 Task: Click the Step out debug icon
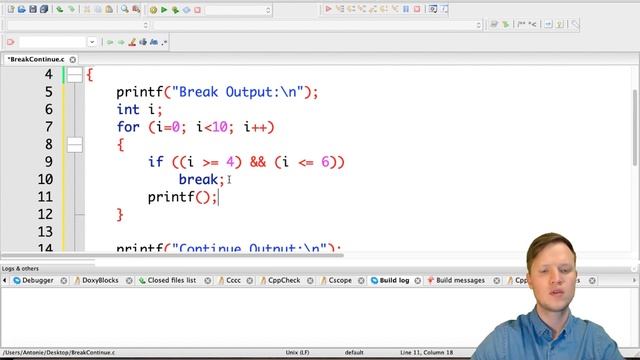click(373, 9)
